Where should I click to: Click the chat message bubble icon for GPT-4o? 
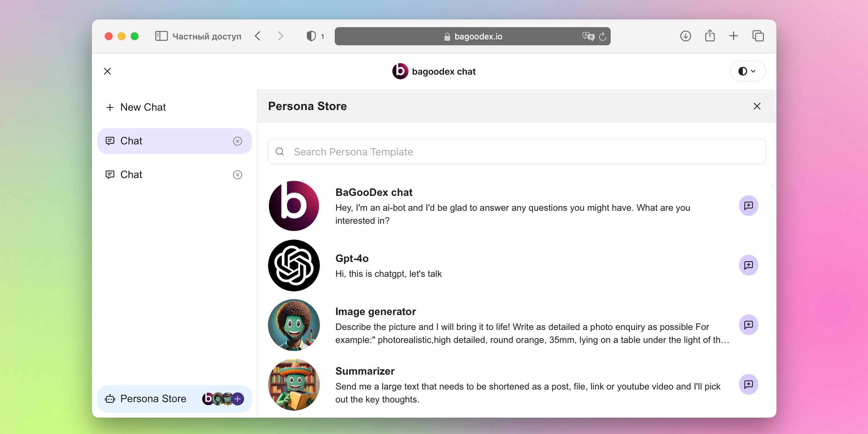749,265
